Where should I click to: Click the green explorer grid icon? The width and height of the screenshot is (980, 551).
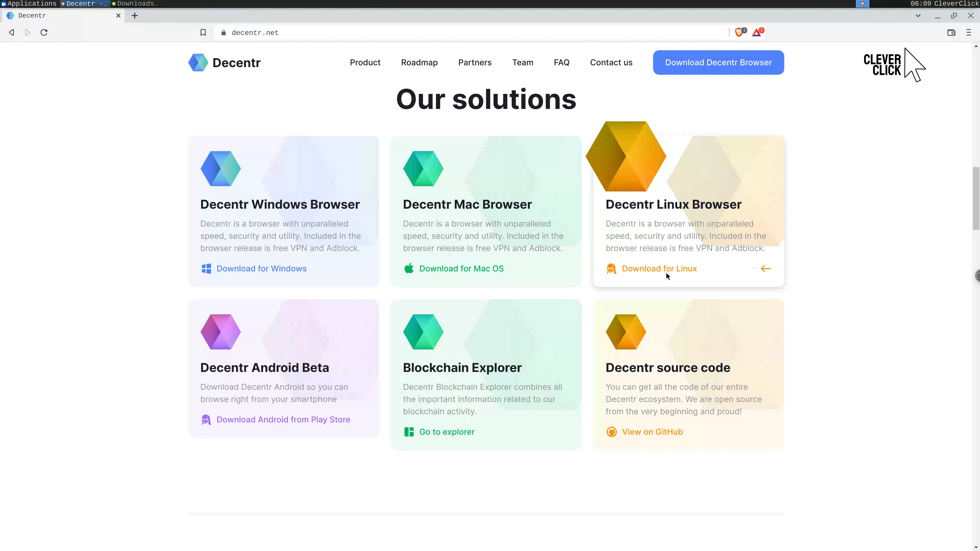pos(409,432)
